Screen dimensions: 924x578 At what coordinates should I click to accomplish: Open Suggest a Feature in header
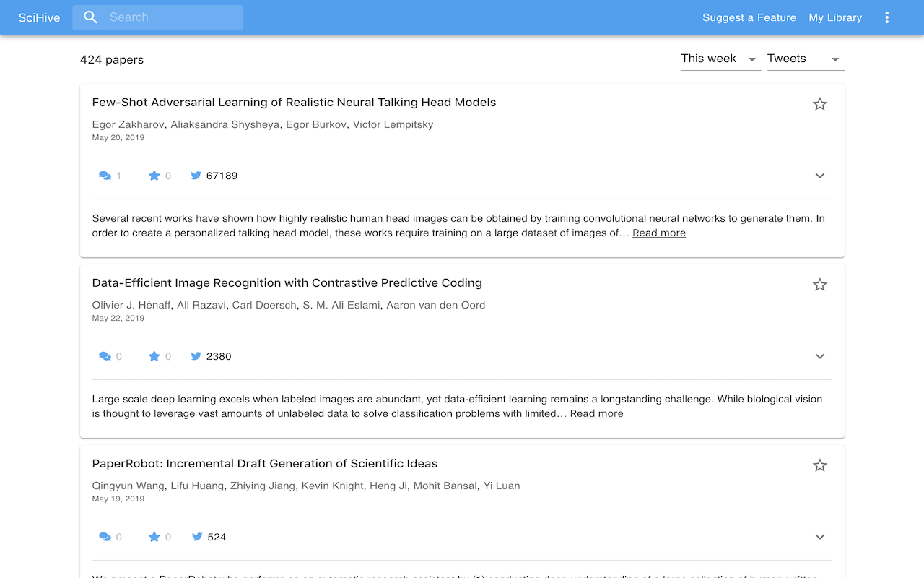click(x=749, y=17)
